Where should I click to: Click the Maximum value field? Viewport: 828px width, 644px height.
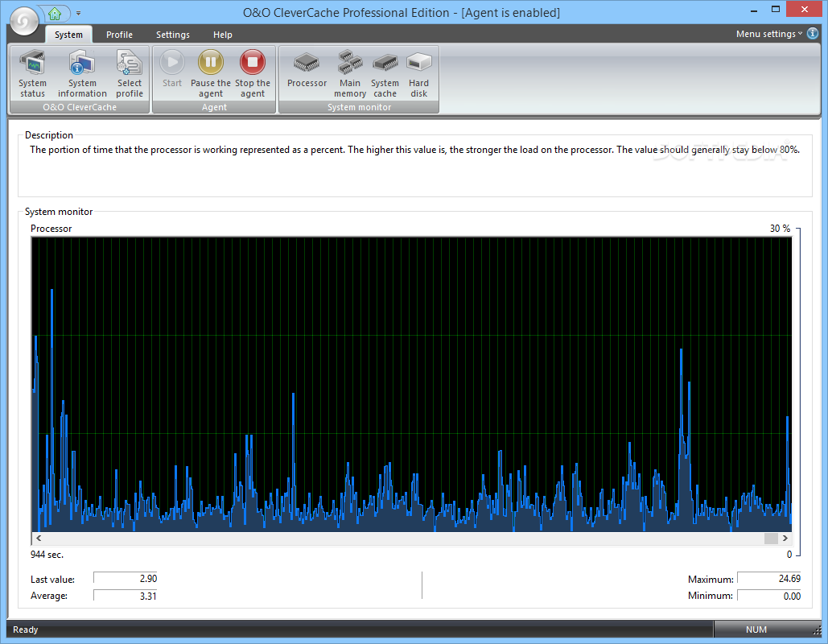(769, 579)
